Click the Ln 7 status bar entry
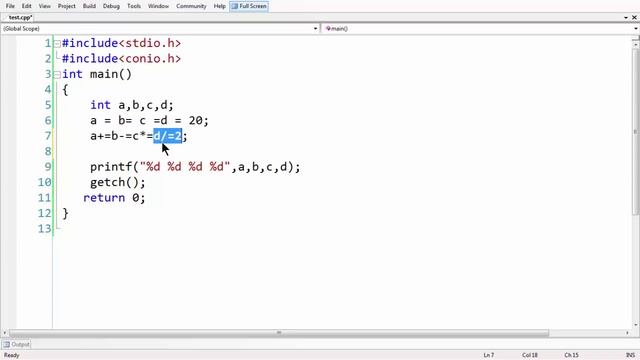640x360 pixels. [489, 355]
